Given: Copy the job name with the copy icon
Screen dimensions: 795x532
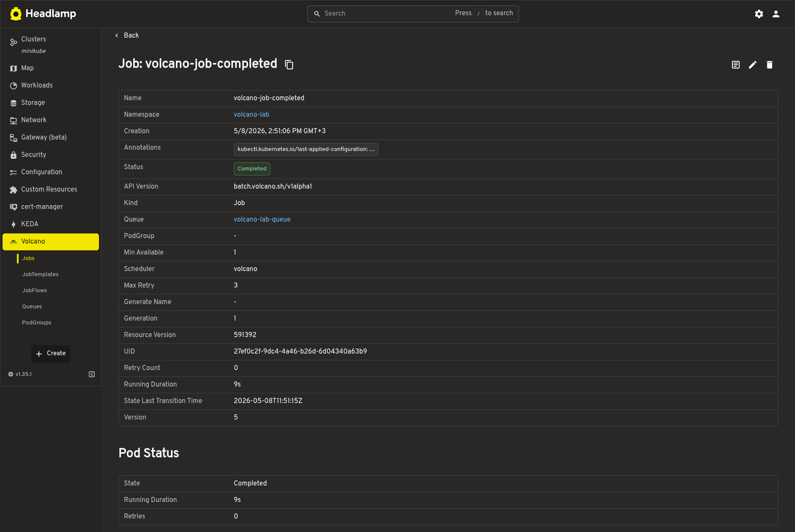Looking at the screenshot, I should tap(289, 65).
